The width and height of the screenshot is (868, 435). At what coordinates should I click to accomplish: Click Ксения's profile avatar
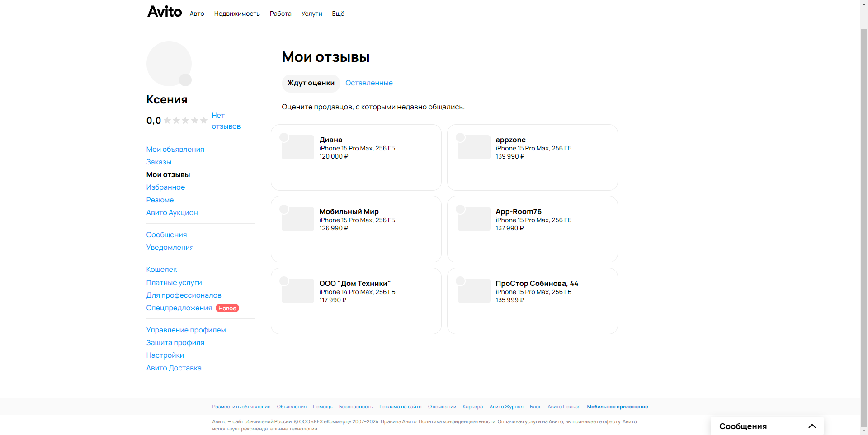pos(169,64)
